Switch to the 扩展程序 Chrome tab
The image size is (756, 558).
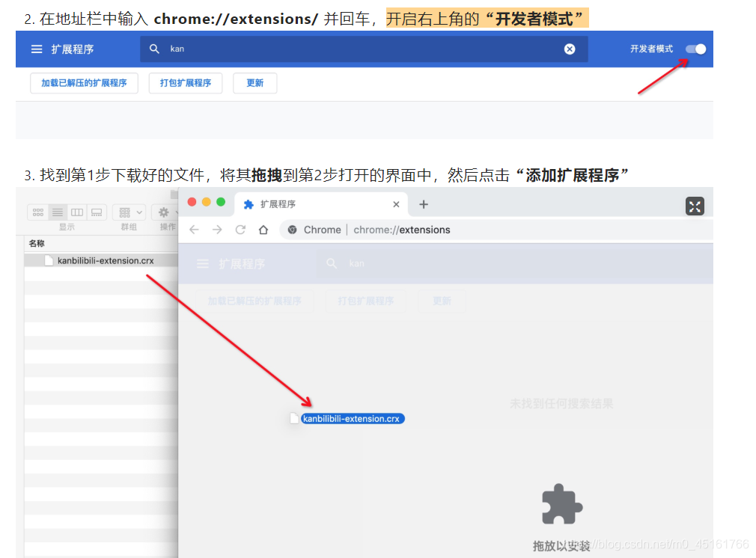tap(320, 204)
